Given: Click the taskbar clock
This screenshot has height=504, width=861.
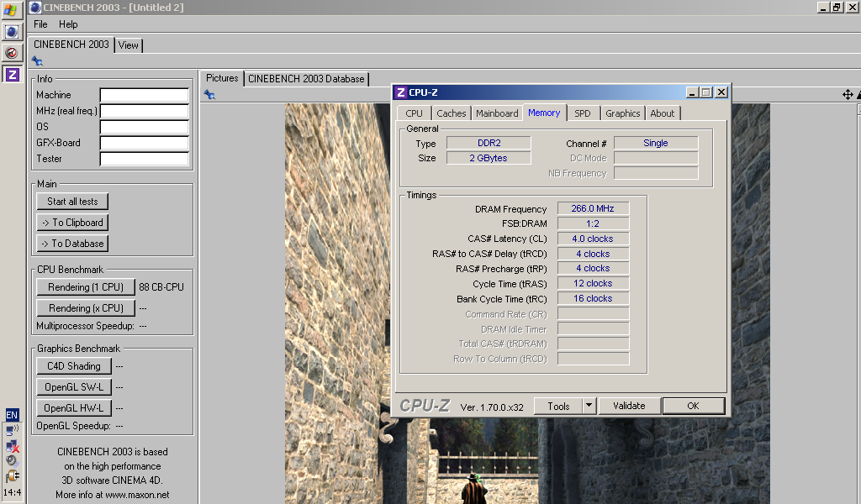Looking at the screenshot, I should click(x=12, y=492).
